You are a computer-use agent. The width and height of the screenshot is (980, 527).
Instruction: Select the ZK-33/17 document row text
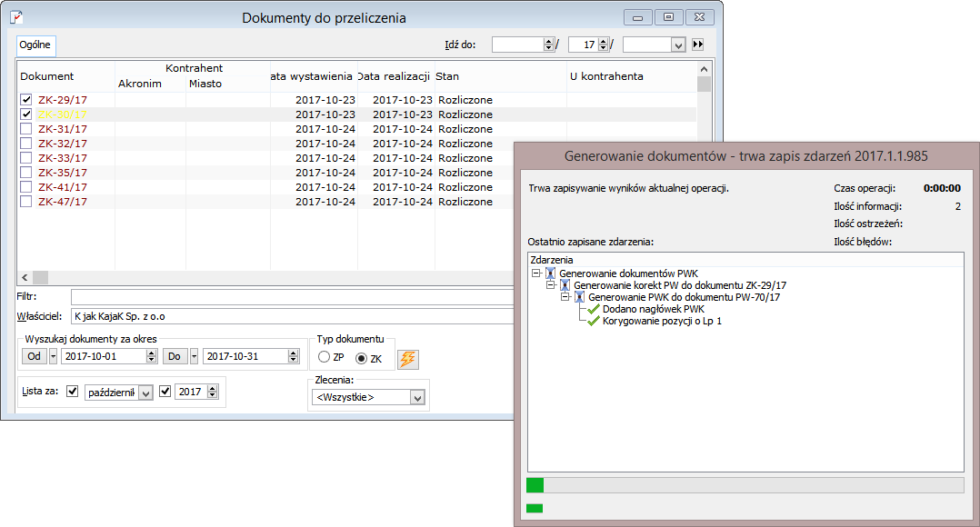[63, 158]
